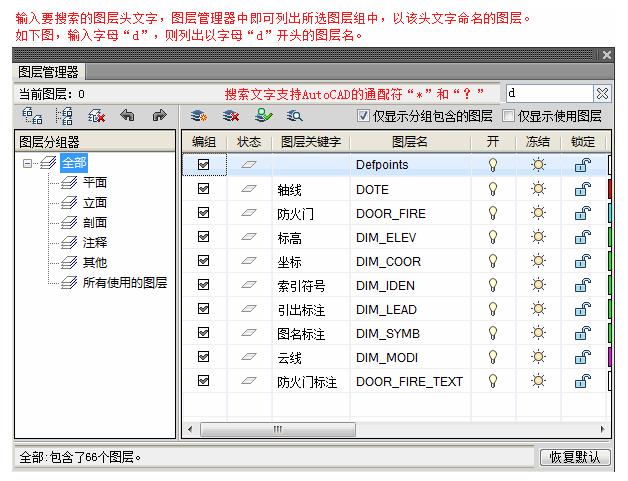Click the status icon of DIM_SYMB row
The height and width of the screenshot is (481, 628).
click(249, 332)
